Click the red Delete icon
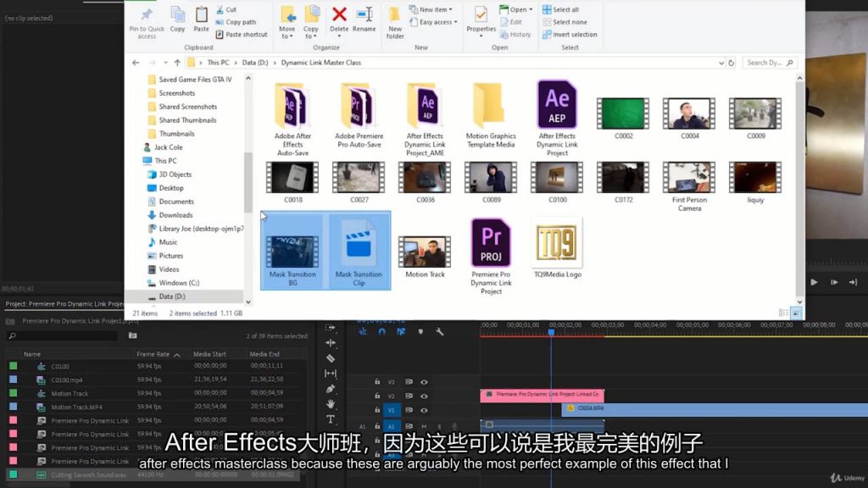Image resolution: width=868 pixels, height=488 pixels. 339,14
